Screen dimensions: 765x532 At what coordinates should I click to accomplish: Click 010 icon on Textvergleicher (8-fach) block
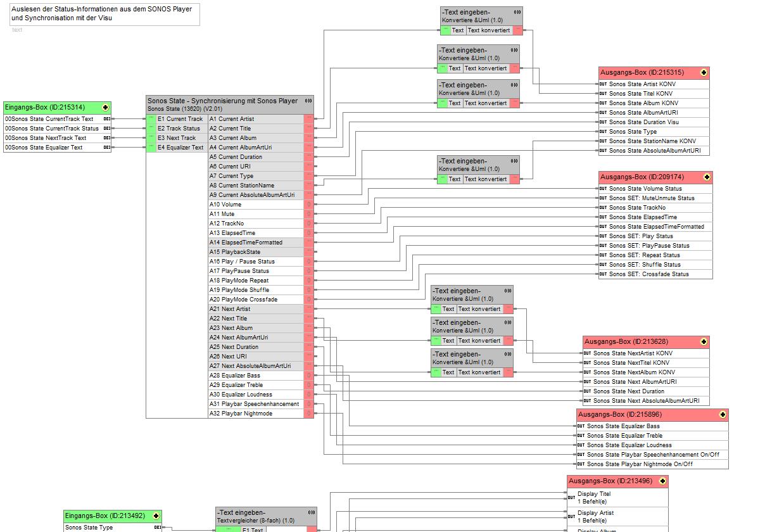click(x=311, y=512)
